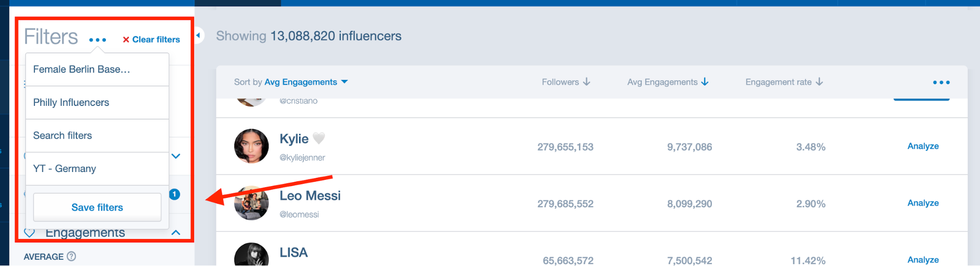Open LISA influencer name
Screen dimensions: 980x266
(294, 253)
